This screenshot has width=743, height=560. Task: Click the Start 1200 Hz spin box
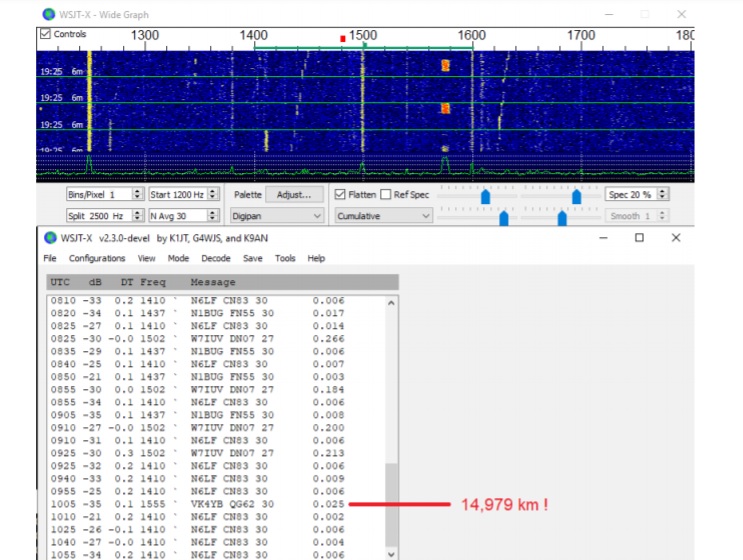(x=183, y=194)
